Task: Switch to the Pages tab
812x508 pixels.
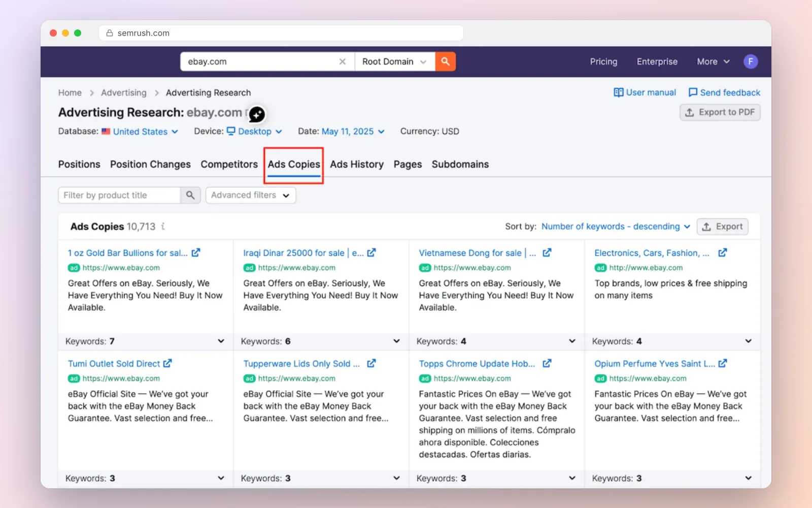Action: [x=408, y=164]
